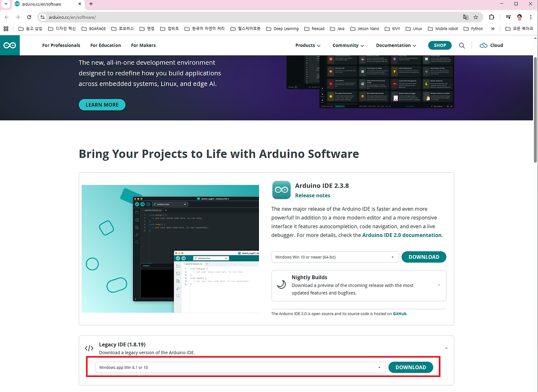
Task: Click the browser forward arrow
Action: click(x=18, y=17)
